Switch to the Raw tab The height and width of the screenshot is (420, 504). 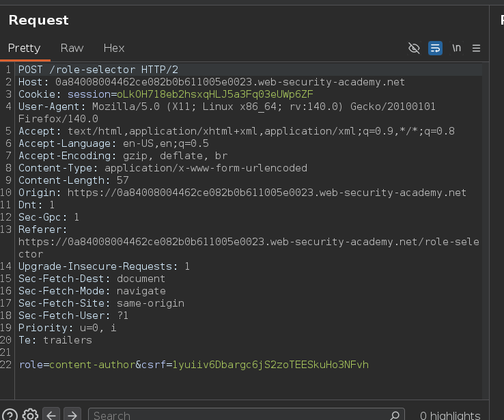(x=72, y=48)
